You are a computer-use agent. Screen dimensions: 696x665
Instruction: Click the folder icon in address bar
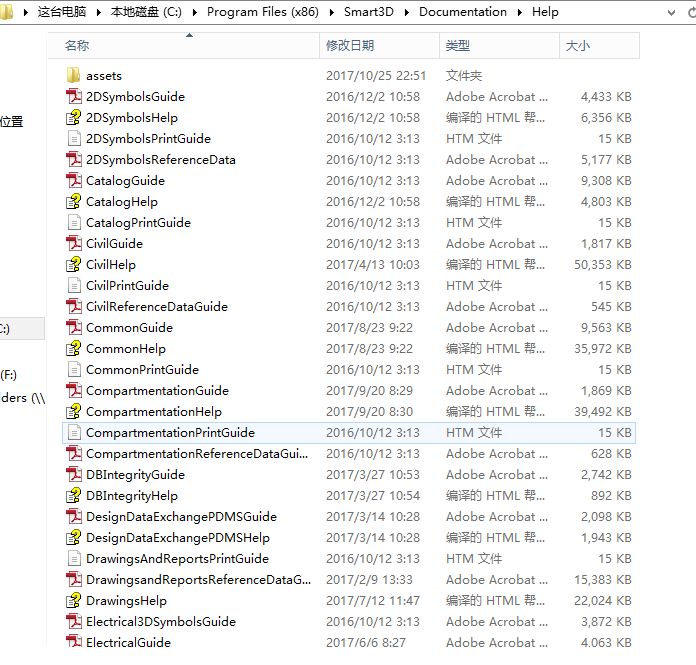point(6,12)
